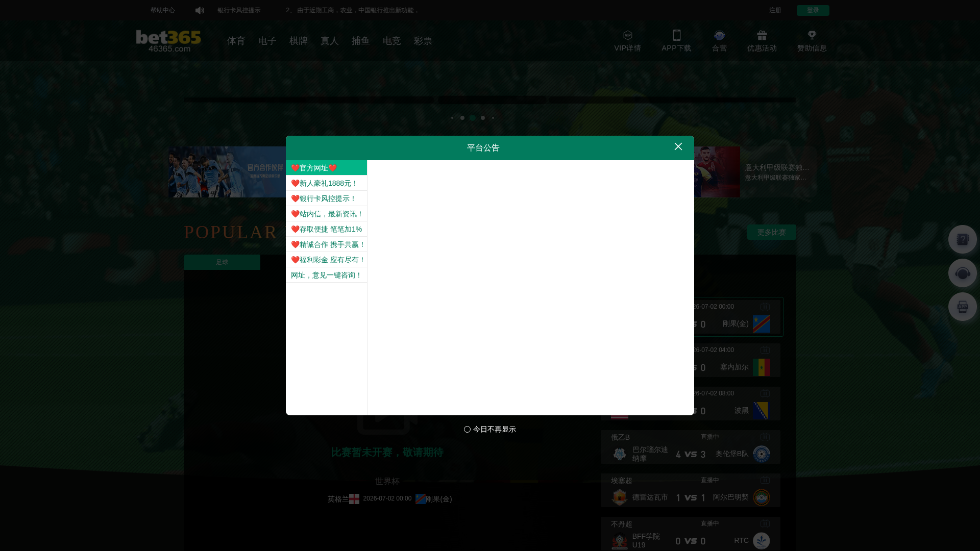Select the 足球 football tab
Image resolution: width=980 pixels, height=551 pixels.
[222, 262]
